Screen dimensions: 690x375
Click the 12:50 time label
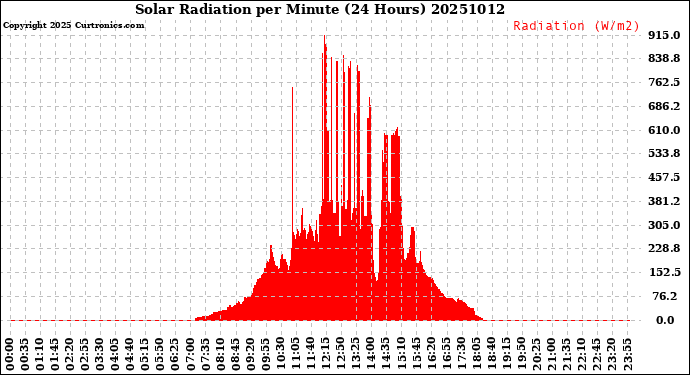[x=341, y=355]
